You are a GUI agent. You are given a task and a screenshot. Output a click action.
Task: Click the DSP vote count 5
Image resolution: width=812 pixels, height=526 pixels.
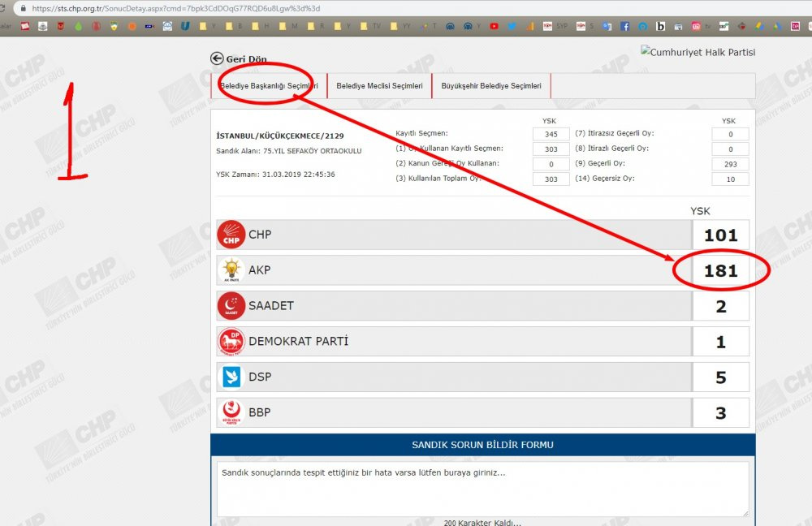tap(721, 377)
